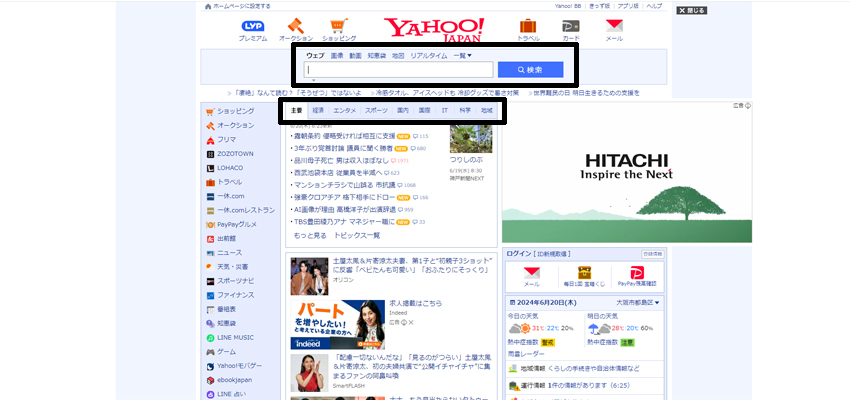Click the Yahoo! JAPAN logo

(x=434, y=29)
